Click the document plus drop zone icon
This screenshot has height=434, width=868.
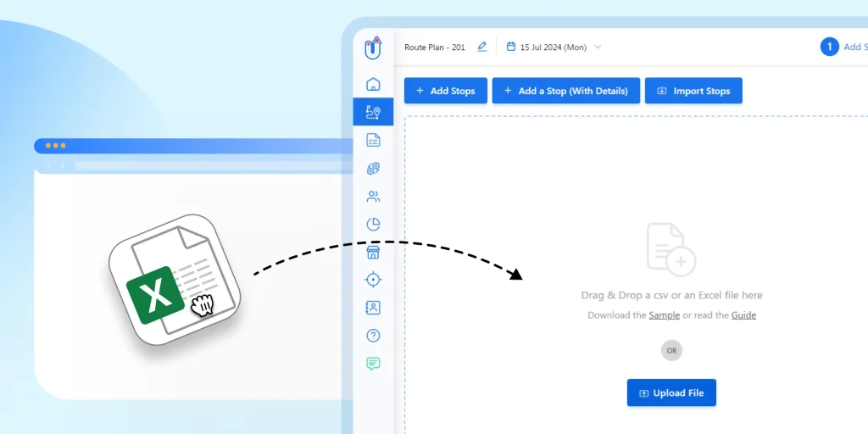(671, 249)
